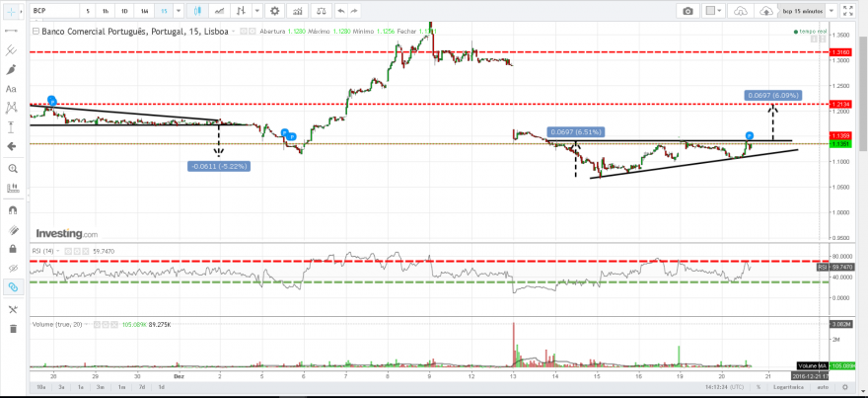Select the text annotation tool
This screenshot has height=398, width=868.
click(x=11, y=89)
